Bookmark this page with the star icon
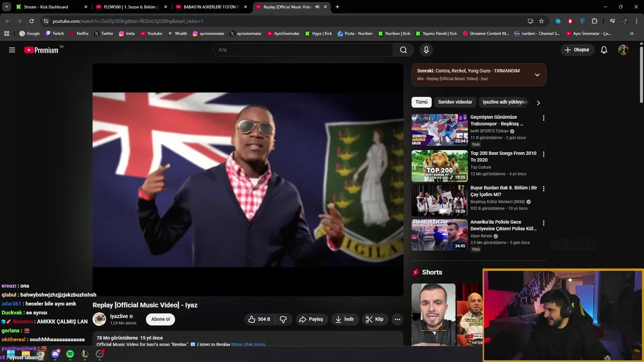The width and height of the screenshot is (644, 362). tap(541, 21)
